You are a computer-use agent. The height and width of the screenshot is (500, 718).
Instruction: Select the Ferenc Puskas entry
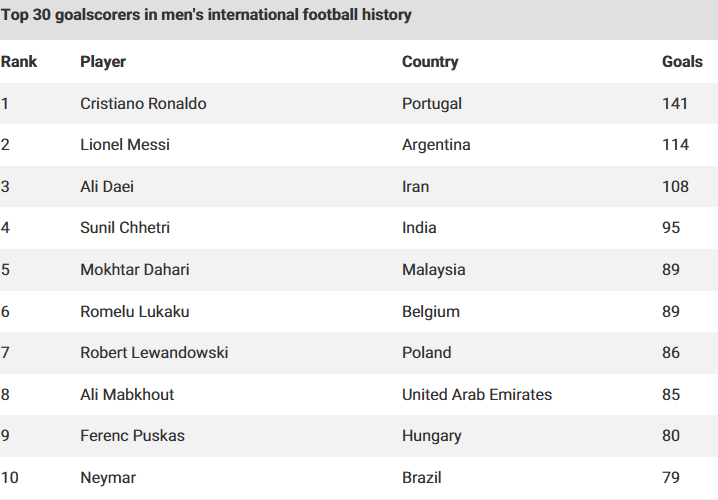(132, 435)
